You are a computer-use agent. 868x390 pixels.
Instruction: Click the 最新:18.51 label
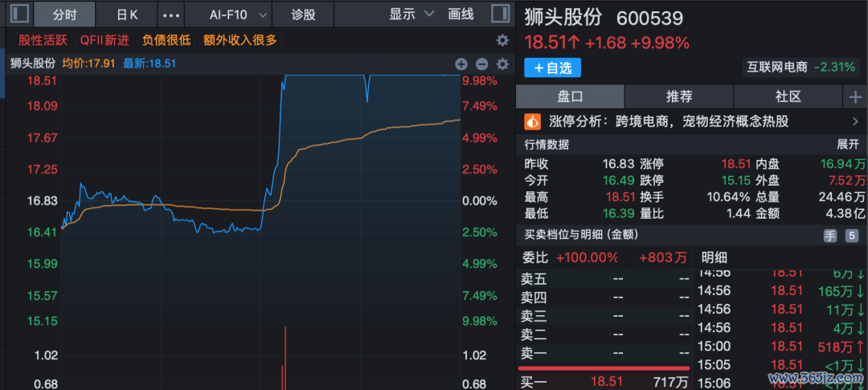point(149,64)
